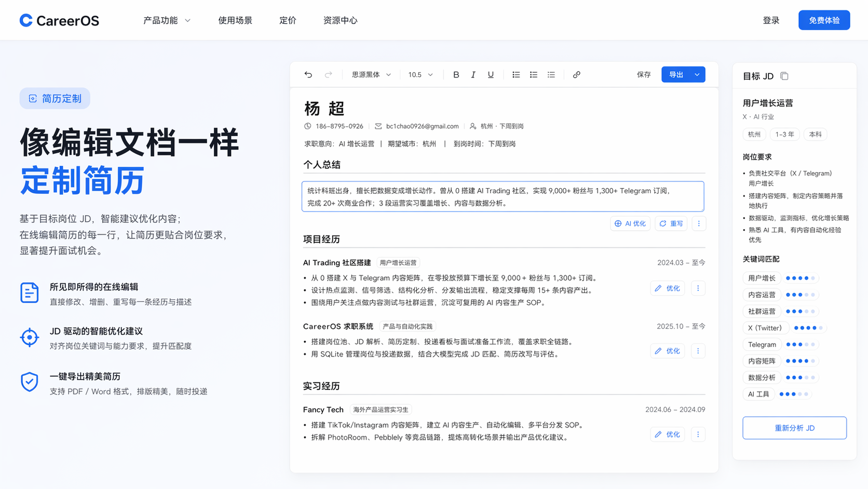868x489 pixels.
Task: Toggle bold formatting in editor toolbar
Action: (x=456, y=75)
